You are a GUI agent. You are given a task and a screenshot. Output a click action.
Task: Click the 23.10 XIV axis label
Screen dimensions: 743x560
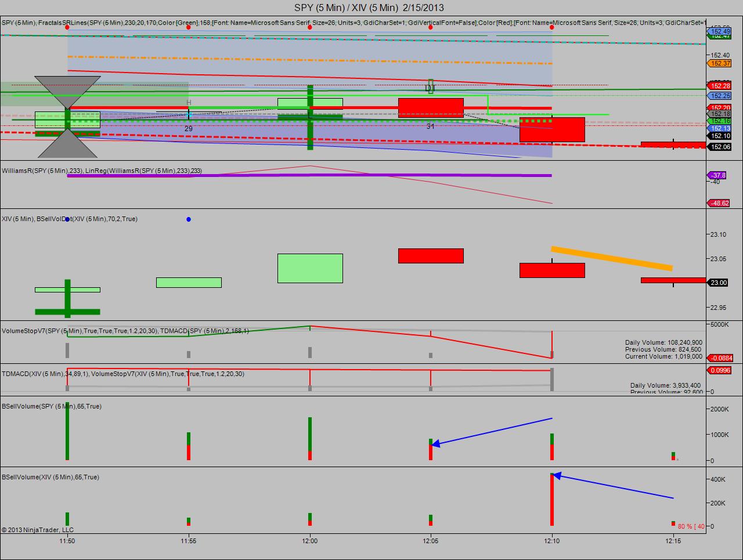tap(719, 234)
